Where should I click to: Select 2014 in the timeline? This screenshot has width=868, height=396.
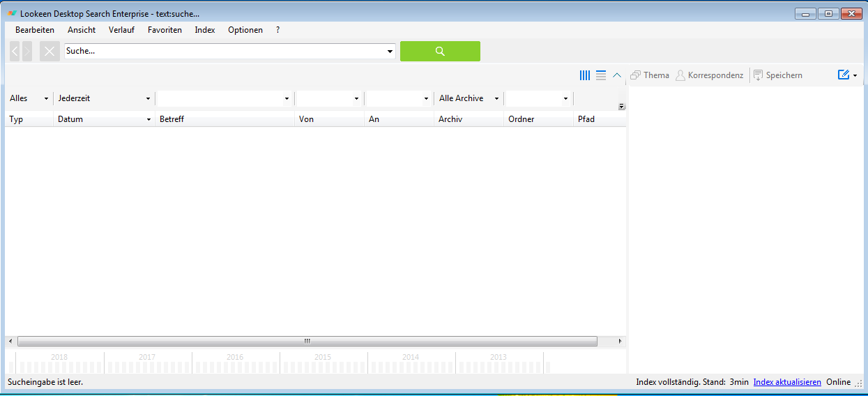411,357
